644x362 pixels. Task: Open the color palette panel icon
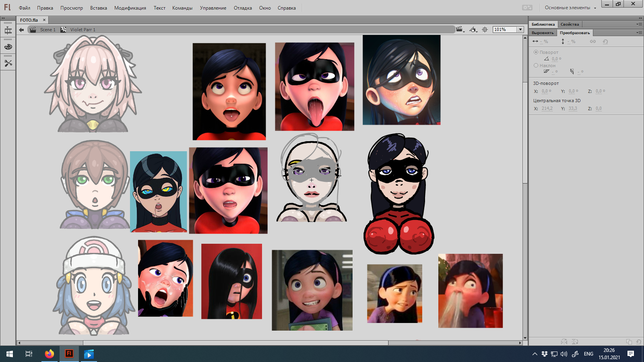coord(8,47)
